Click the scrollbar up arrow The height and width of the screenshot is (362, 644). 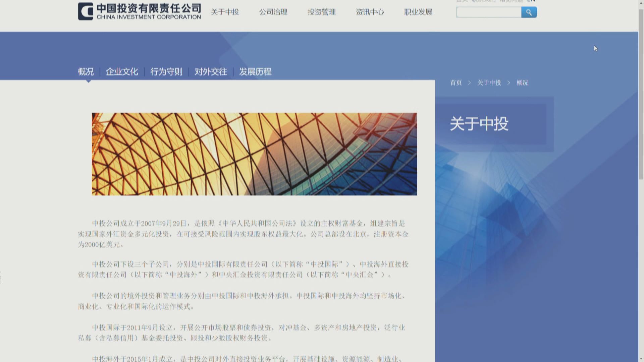pos(641,3)
